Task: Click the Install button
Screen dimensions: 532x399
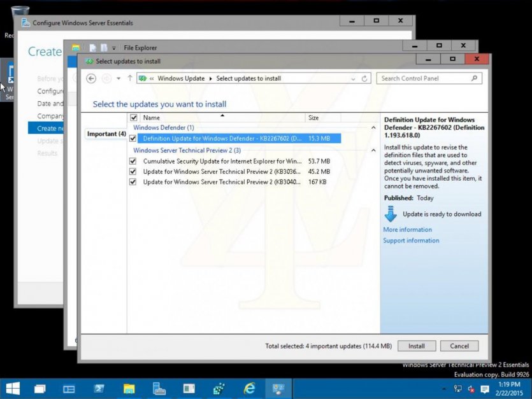Action: (417, 346)
